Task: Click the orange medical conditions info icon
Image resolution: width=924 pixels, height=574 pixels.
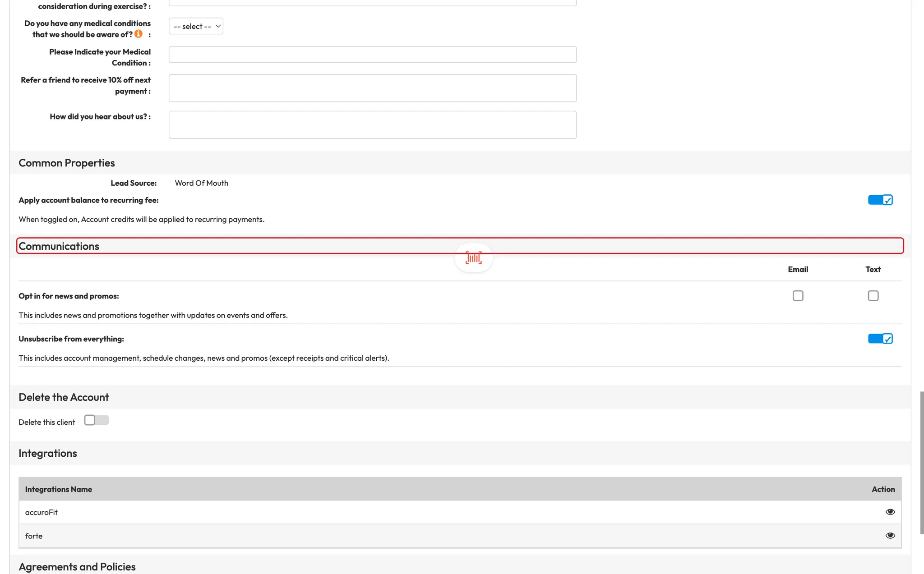Action: [139, 34]
